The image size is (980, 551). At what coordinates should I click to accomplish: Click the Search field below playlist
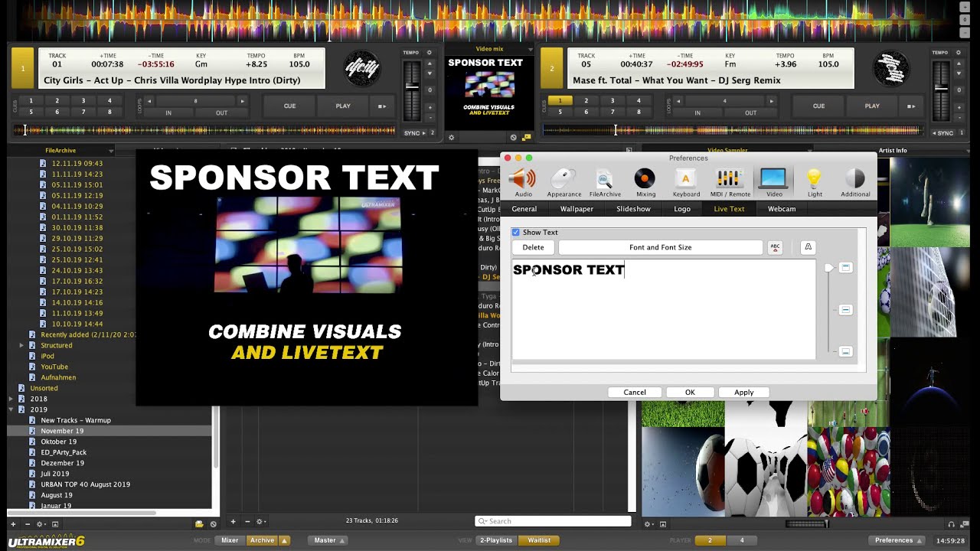553,521
